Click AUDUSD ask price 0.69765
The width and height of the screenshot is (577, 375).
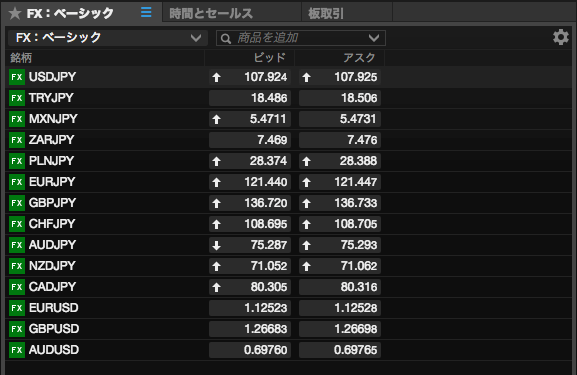pos(340,350)
